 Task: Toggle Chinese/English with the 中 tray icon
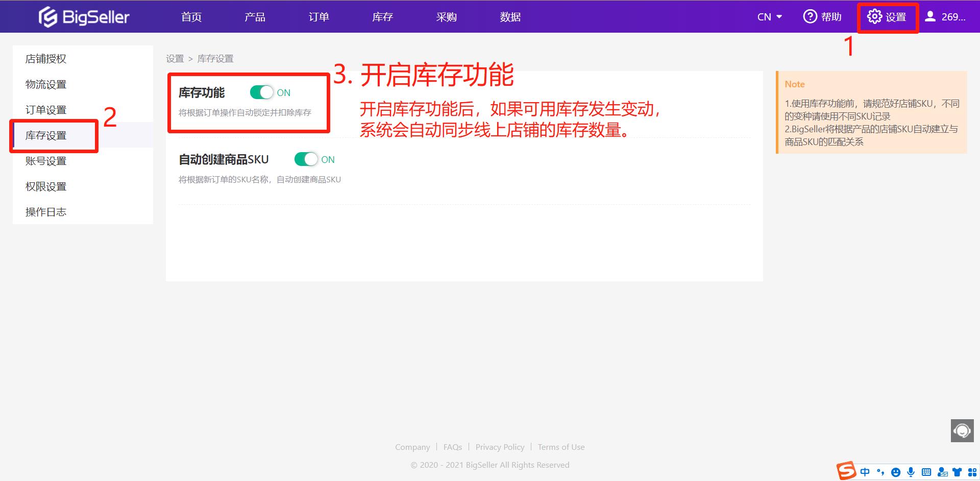coord(865,472)
